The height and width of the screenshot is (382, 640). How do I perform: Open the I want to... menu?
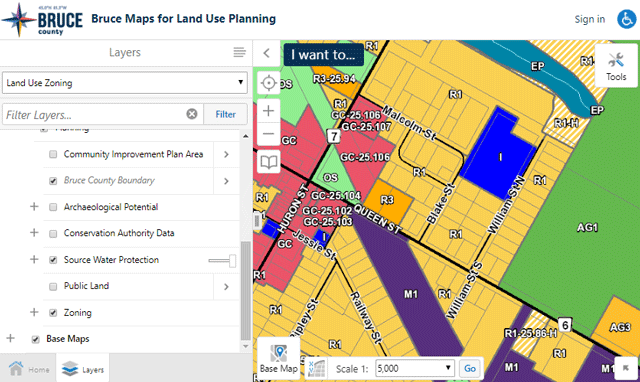[x=323, y=55]
